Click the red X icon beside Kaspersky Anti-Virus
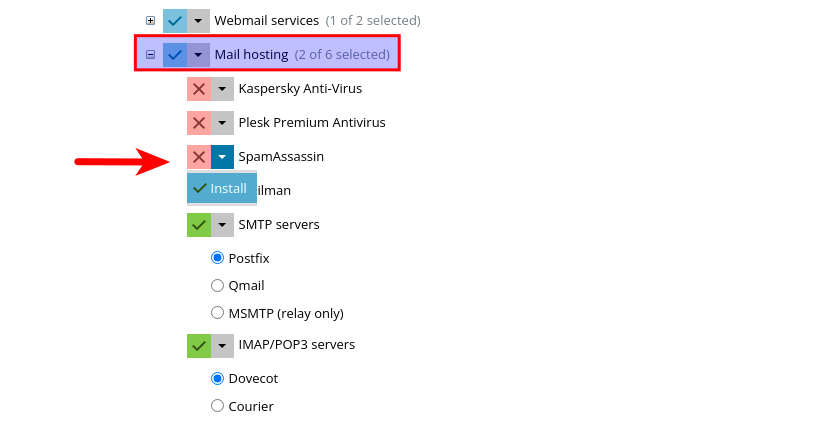 click(199, 89)
